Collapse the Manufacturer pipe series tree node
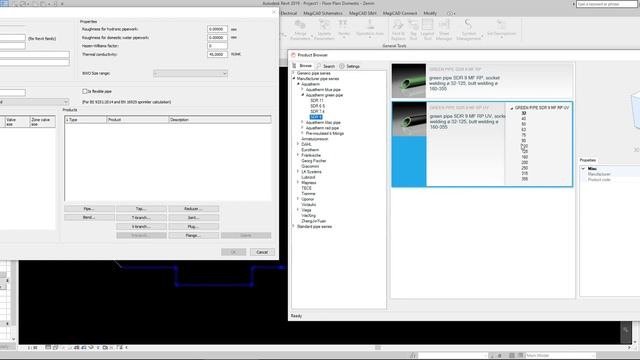This screenshot has width=640, height=360. tap(294, 78)
